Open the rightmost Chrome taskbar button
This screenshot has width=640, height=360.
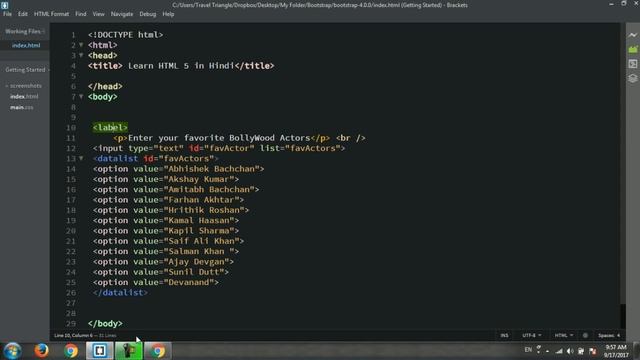pyautogui.click(x=158, y=351)
